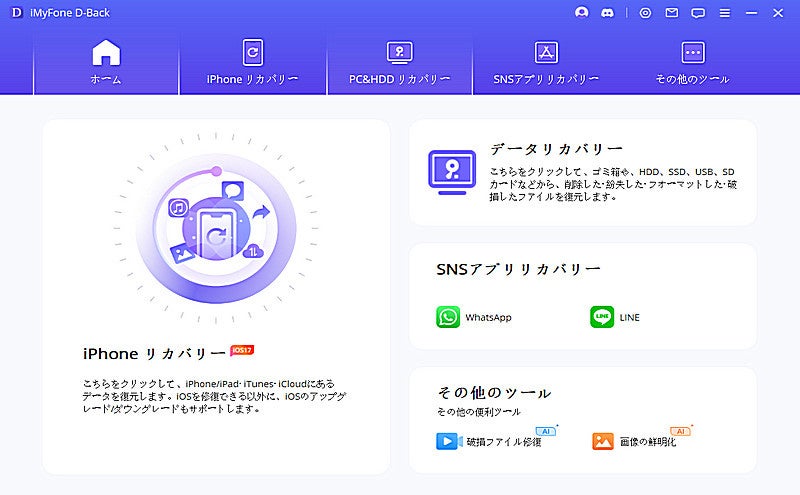Click the iOS17 badge

tap(242, 351)
